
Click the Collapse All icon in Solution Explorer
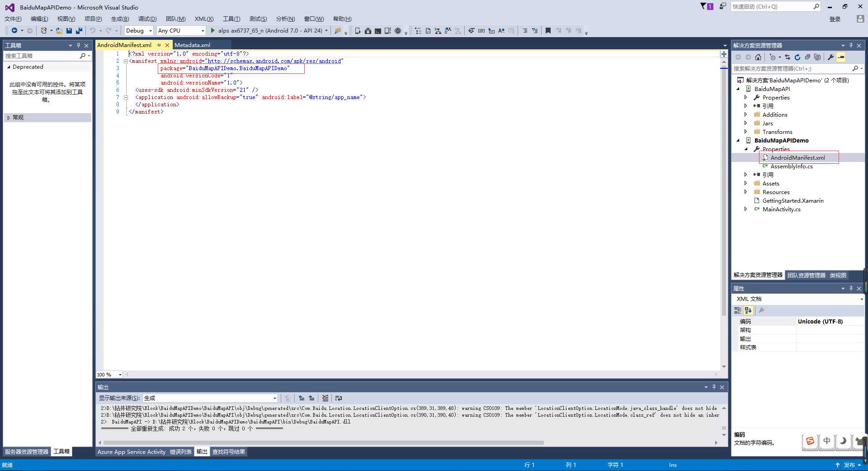coord(807,57)
